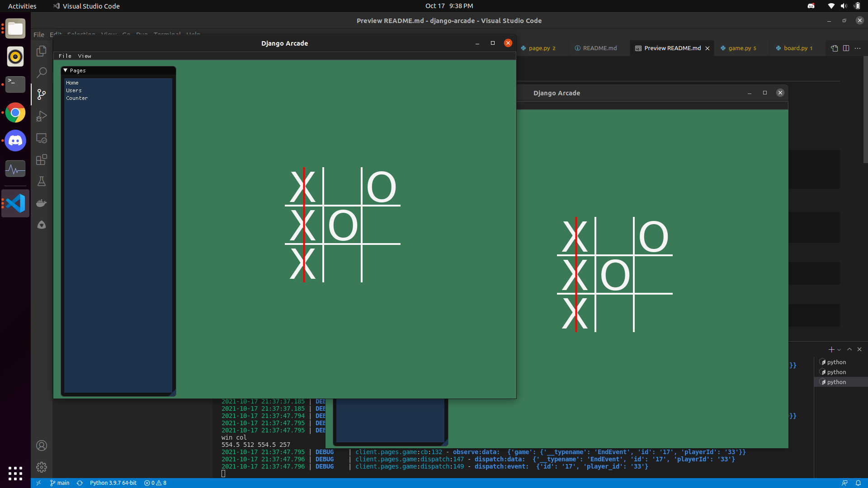This screenshot has height=488, width=868.
Task: Click the top-right O cell in front board
Action: (x=381, y=186)
